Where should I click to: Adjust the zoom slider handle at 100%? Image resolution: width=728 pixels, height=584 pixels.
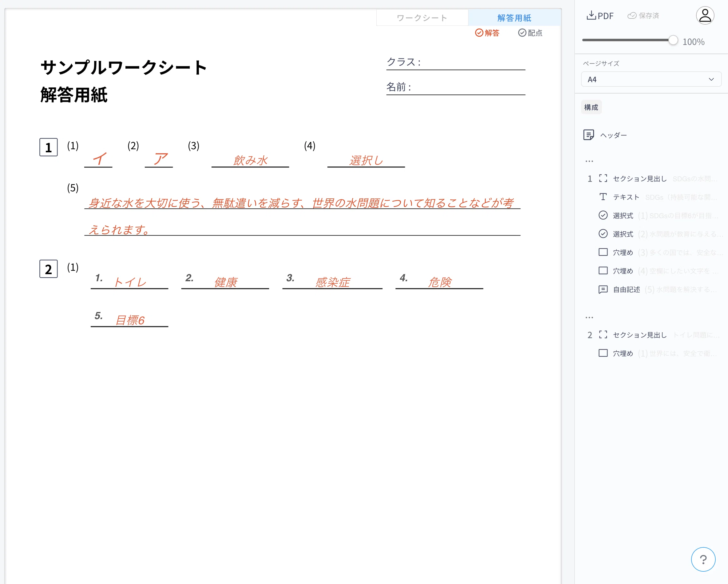click(673, 40)
